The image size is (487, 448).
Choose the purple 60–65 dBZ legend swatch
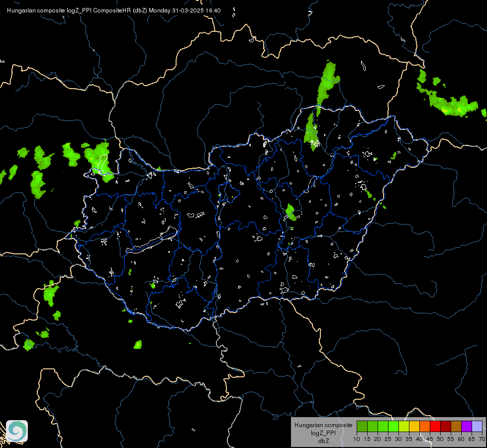pos(467,426)
